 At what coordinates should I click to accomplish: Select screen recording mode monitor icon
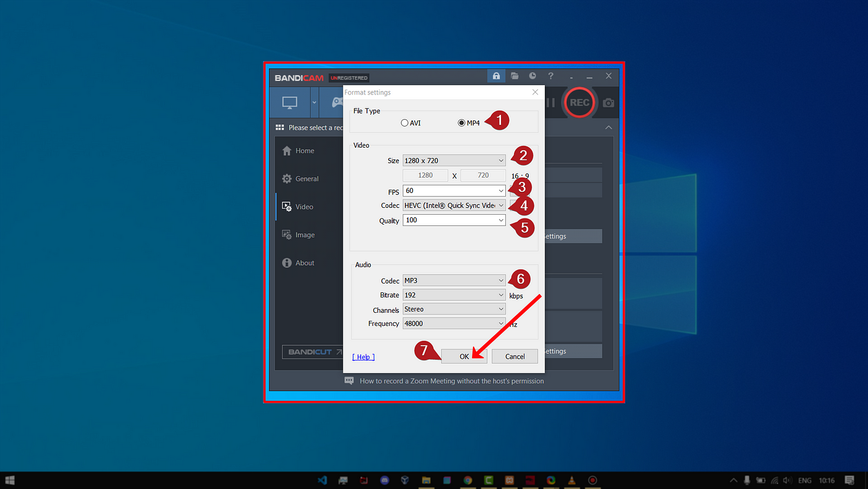[x=290, y=102]
